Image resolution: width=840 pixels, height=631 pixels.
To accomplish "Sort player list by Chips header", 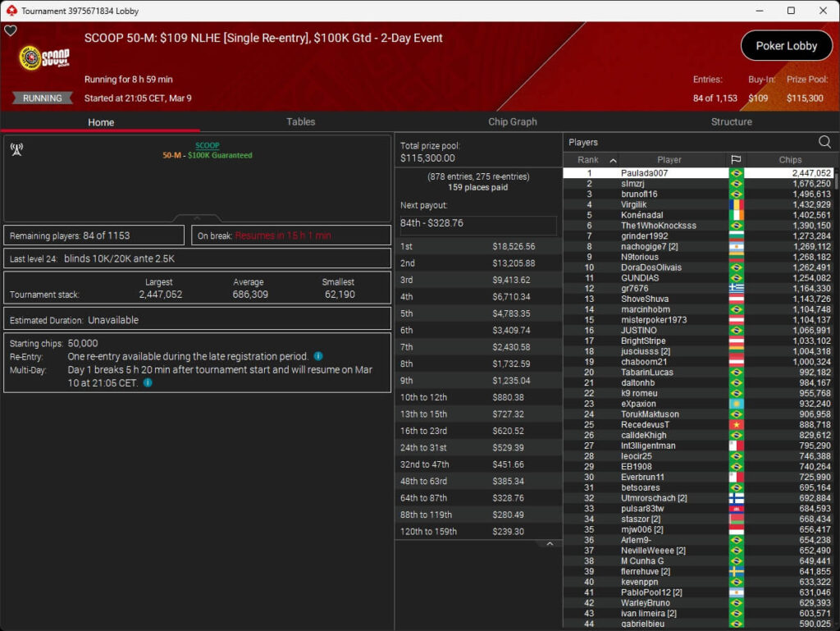I will coord(790,160).
